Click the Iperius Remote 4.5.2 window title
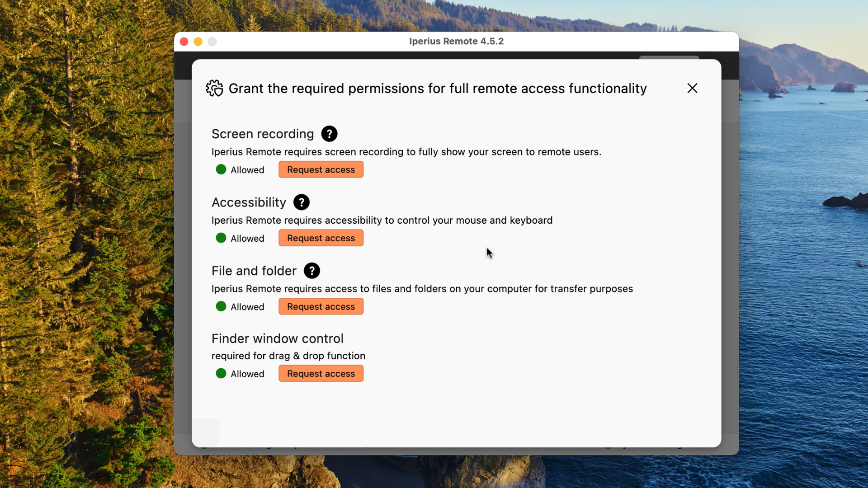Screen dimensions: 868x488 pyautogui.click(x=456, y=41)
